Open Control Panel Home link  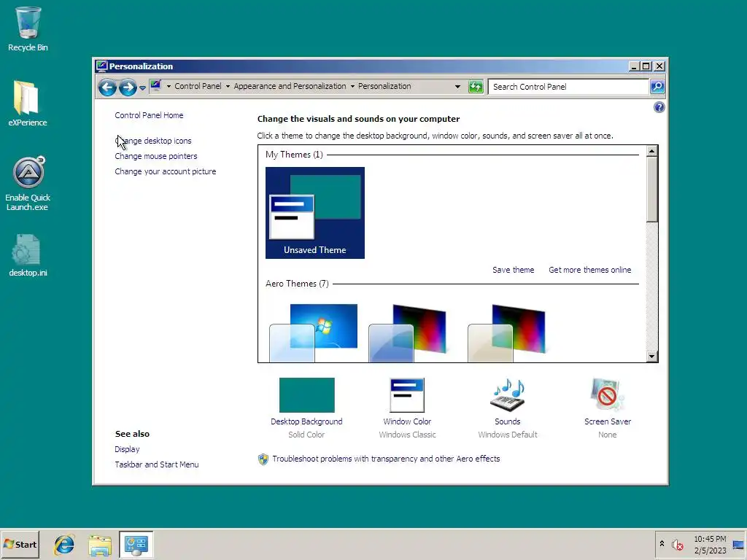149,115
